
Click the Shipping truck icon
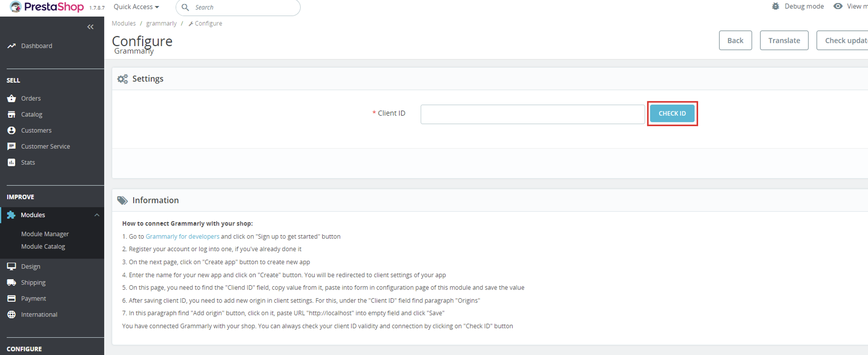11,282
